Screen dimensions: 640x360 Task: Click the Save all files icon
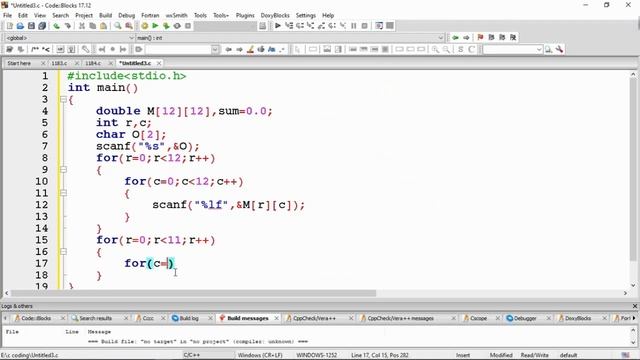pos(42,26)
